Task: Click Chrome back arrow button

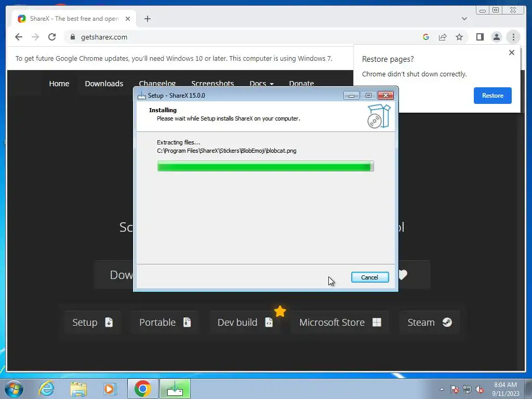Action: [x=19, y=37]
